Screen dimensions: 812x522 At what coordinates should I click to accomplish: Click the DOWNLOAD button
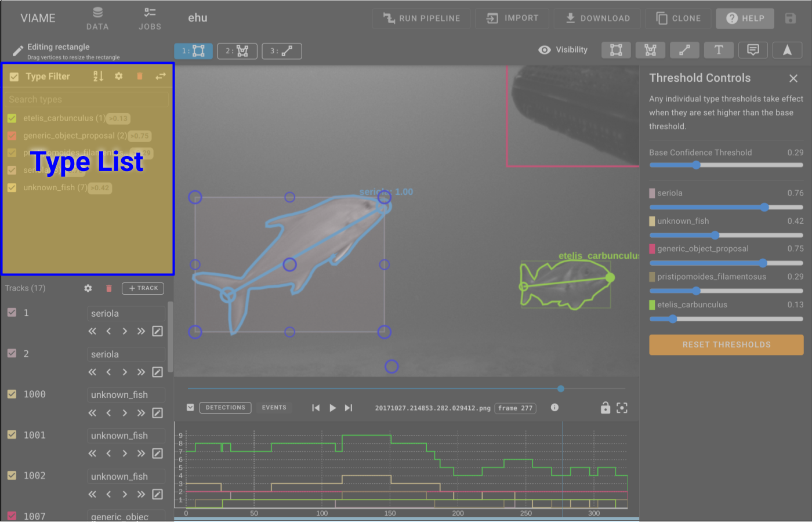point(597,19)
